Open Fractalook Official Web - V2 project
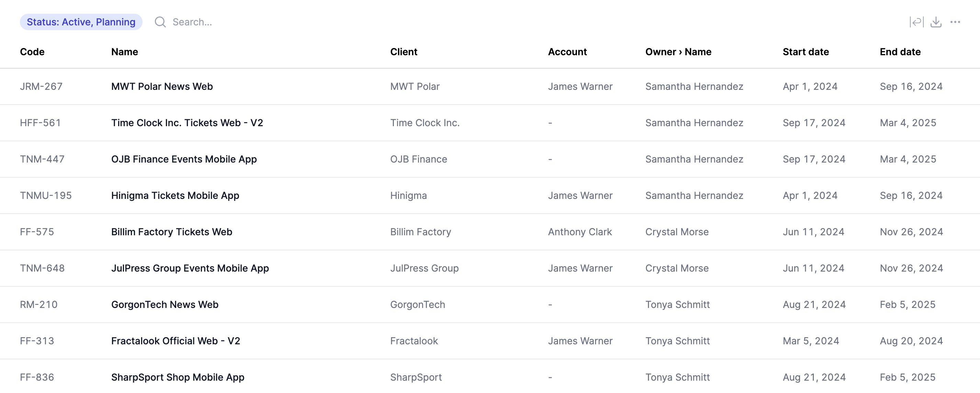This screenshot has height=393, width=980. coord(175,341)
